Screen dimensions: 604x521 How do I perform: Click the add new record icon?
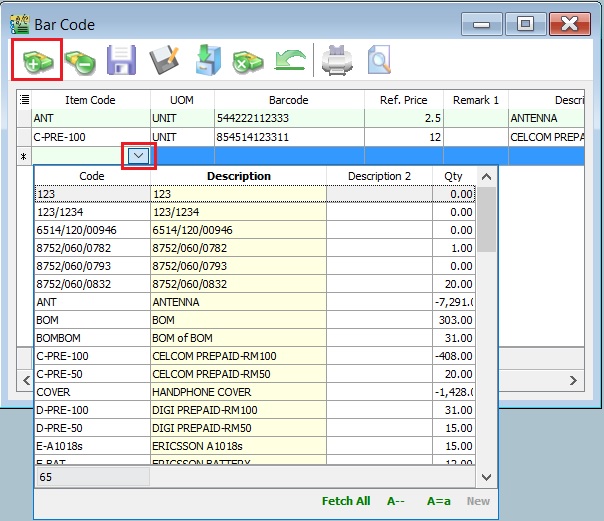point(36,61)
